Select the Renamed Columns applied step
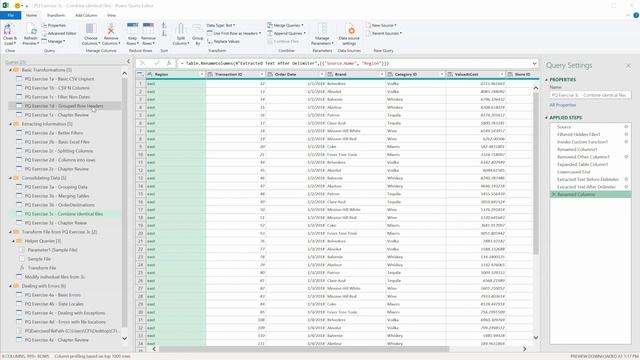This screenshot has height=360, width=640. point(590,195)
